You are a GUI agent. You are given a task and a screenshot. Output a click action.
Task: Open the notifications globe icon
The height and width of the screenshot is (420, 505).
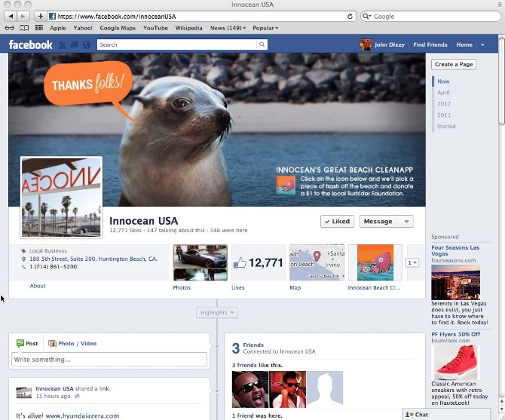(x=87, y=45)
